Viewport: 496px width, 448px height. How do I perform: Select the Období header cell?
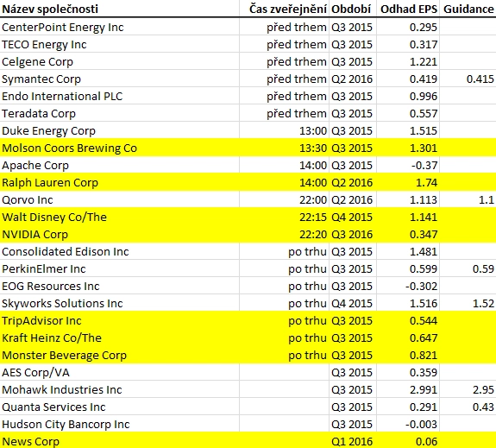point(353,9)
